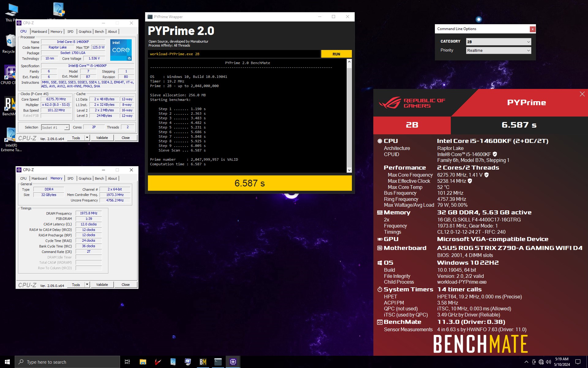Click Close button in bottom CPU-Z window
Image resolution: width=588 pixels, height=368 pixels.
126,285
